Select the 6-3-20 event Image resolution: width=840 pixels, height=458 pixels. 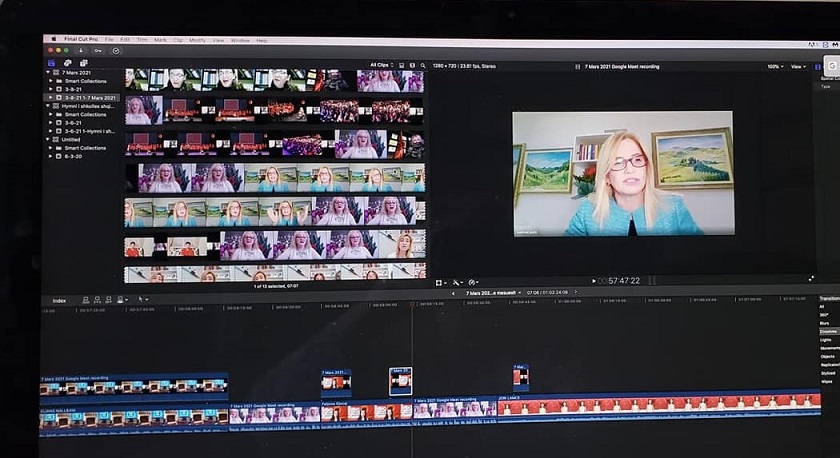coord(73,156)
